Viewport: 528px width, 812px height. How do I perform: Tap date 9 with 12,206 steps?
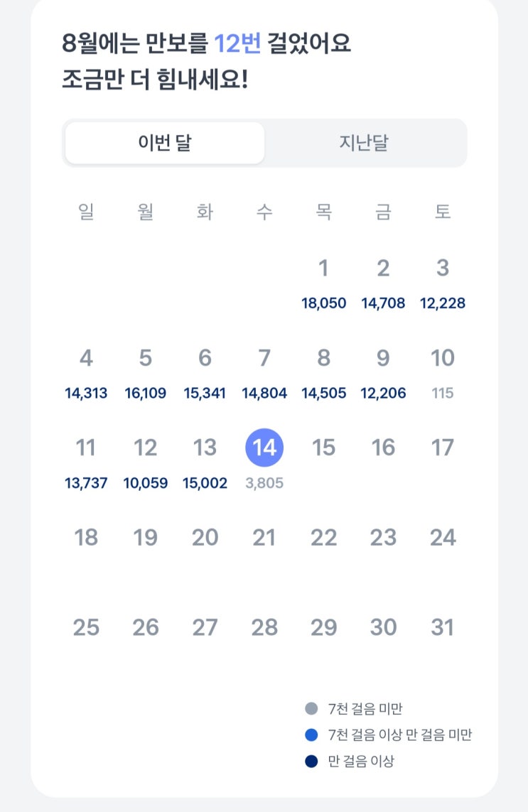(383, 359)
